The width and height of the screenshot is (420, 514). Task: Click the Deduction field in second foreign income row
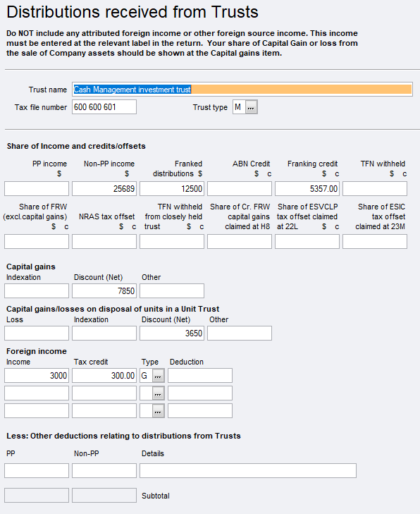click(x=200, y=393)
